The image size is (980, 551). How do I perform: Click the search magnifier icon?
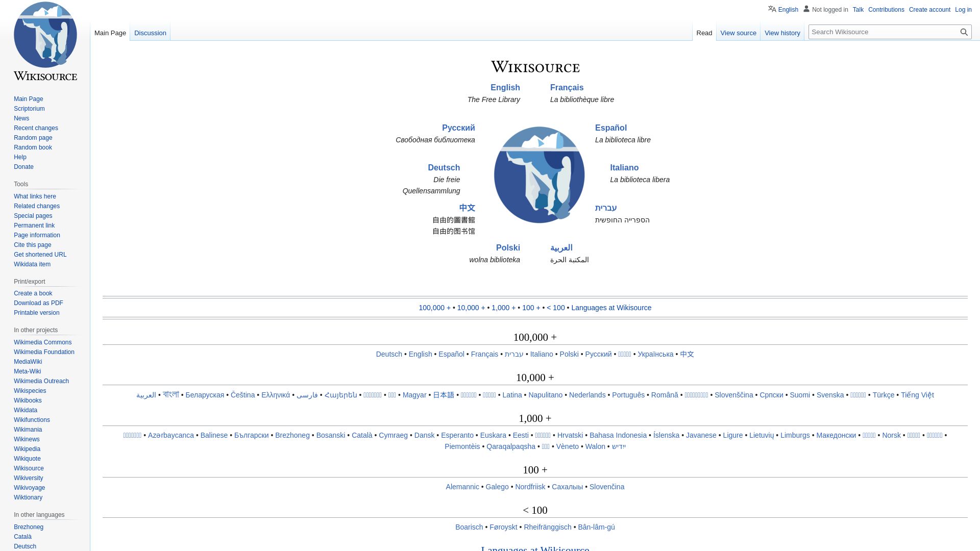pyautogui.click(x=964, y=32)
